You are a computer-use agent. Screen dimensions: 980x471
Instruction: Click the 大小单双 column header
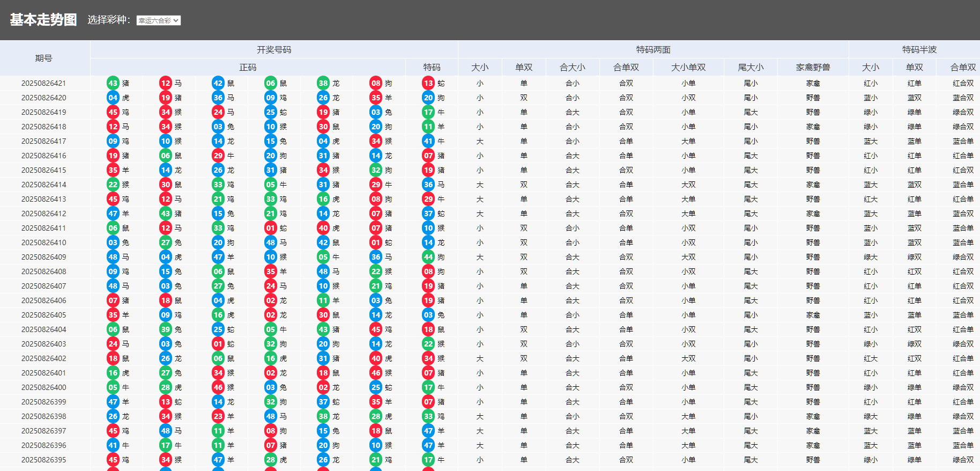[x=688, y=67]
